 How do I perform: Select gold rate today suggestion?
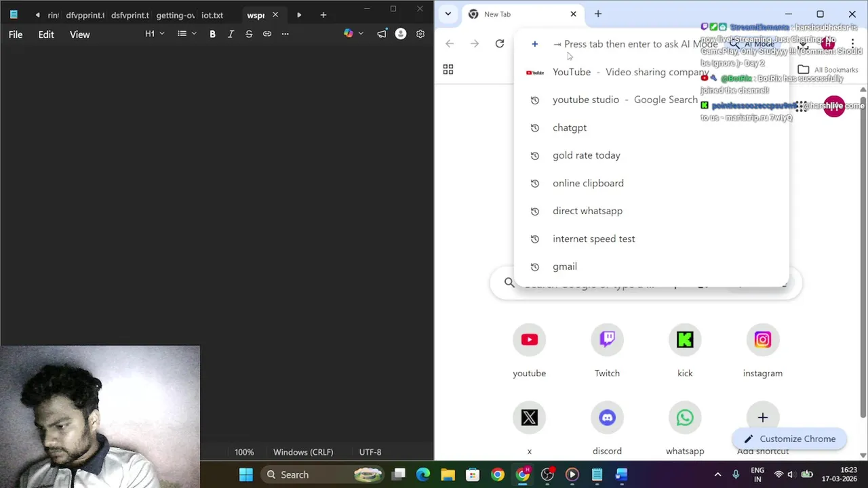pos(651,155)
